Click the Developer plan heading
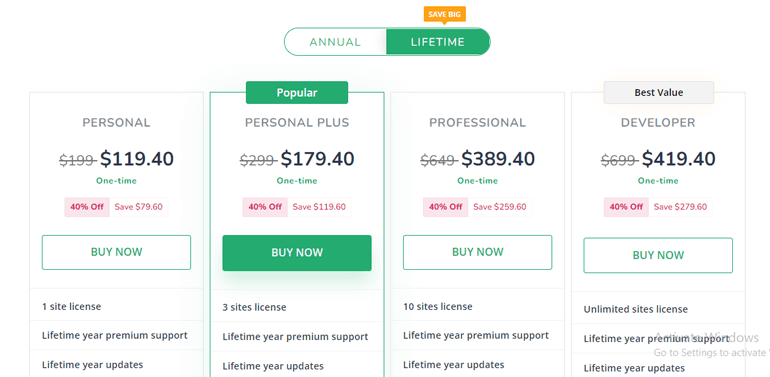The image size is (770, 377). (658, 123)
